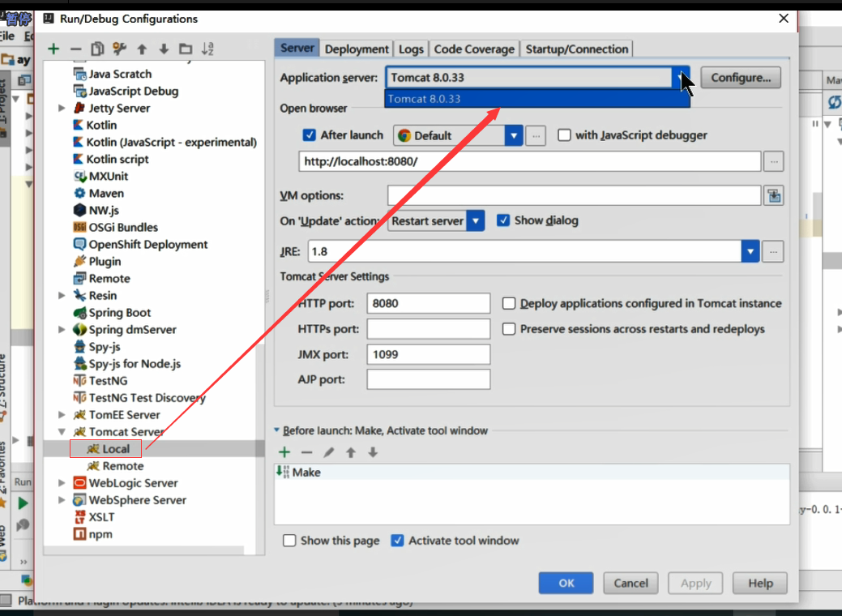
Task: Open edit defaults wrench icon
Action: 119,49
